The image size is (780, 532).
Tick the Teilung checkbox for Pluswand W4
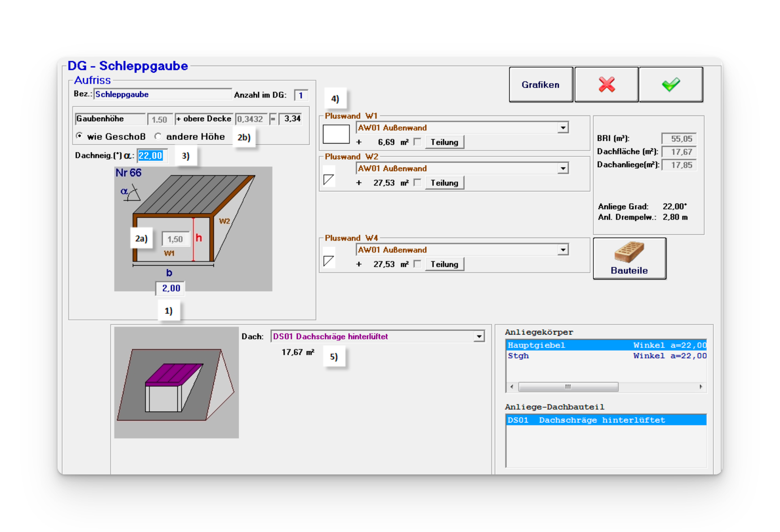click(417, 264)
